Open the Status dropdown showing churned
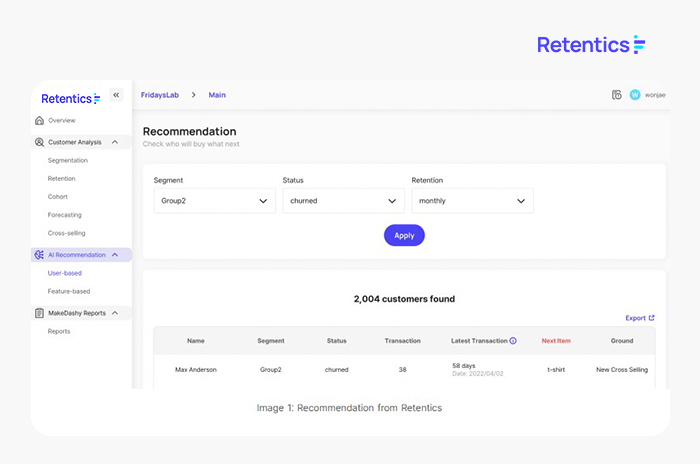Screen dimensions: 700x464 (x=343, y=201)
